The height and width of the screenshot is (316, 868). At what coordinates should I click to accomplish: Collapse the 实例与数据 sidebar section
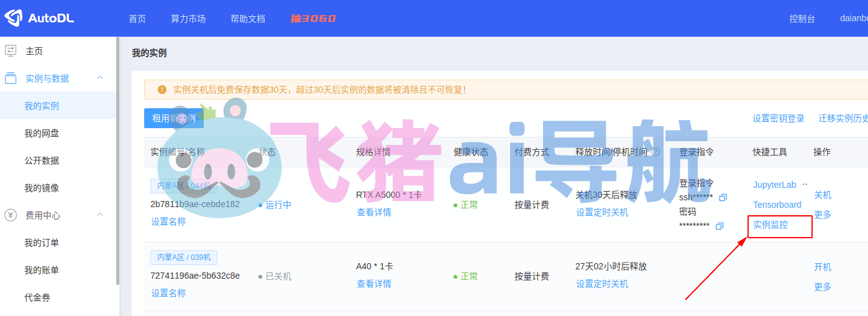click(100, 78)
